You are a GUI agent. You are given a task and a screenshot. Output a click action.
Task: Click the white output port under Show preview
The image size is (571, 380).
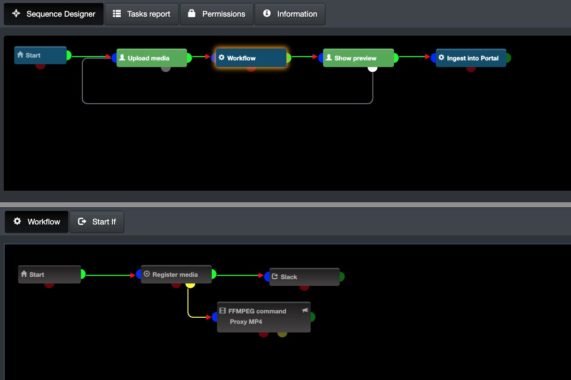372,68
